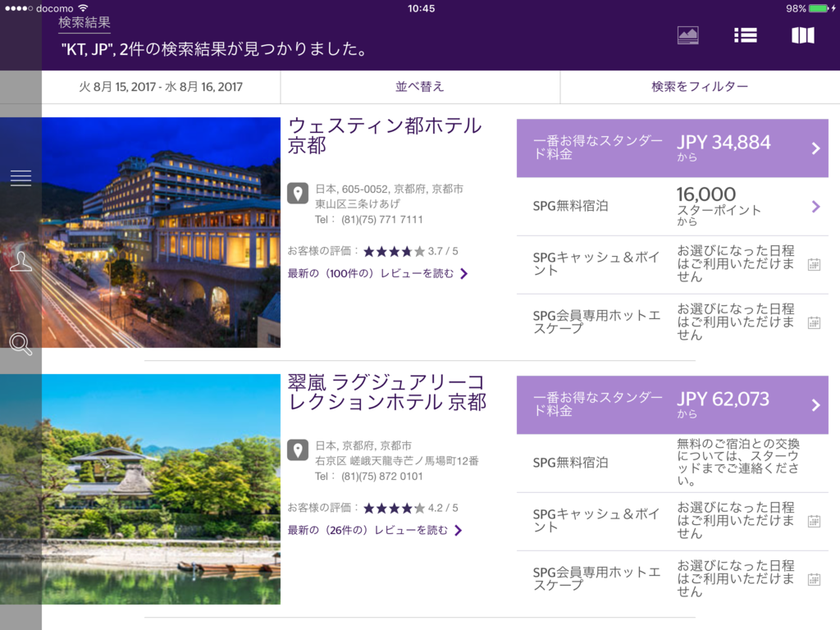
Task: Open date selector 8月 15 - 8月 16, 2017
Action: (161, 87)
